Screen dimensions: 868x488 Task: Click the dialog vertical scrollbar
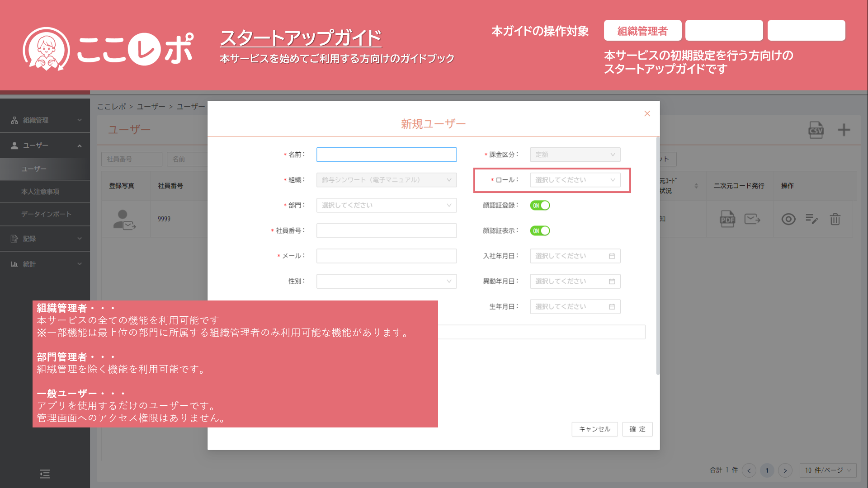658,255
